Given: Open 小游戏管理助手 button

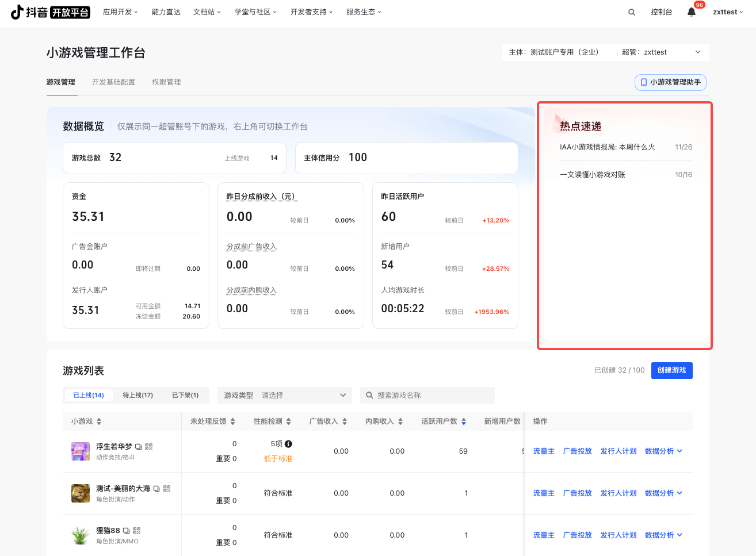Looking at the screenshot, I should click(x=670, y=82).
